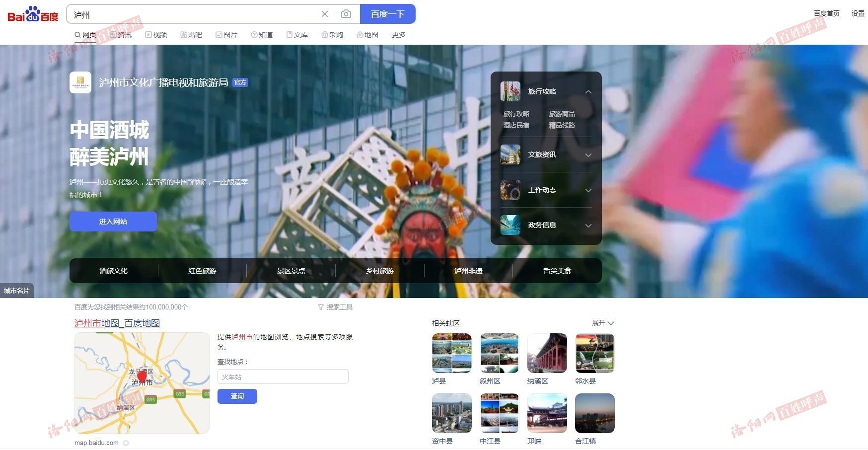868x450 pixels.
Task: Select 景区景点 in the banner menu
Action: pos(291,271)
